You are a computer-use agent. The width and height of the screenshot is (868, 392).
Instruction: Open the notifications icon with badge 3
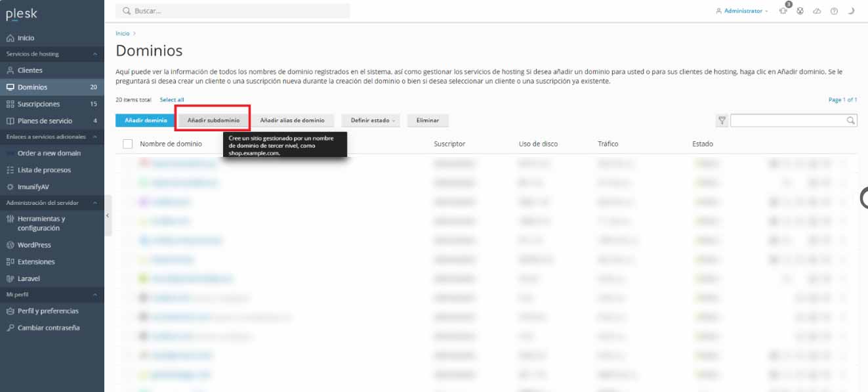point(784,10)
